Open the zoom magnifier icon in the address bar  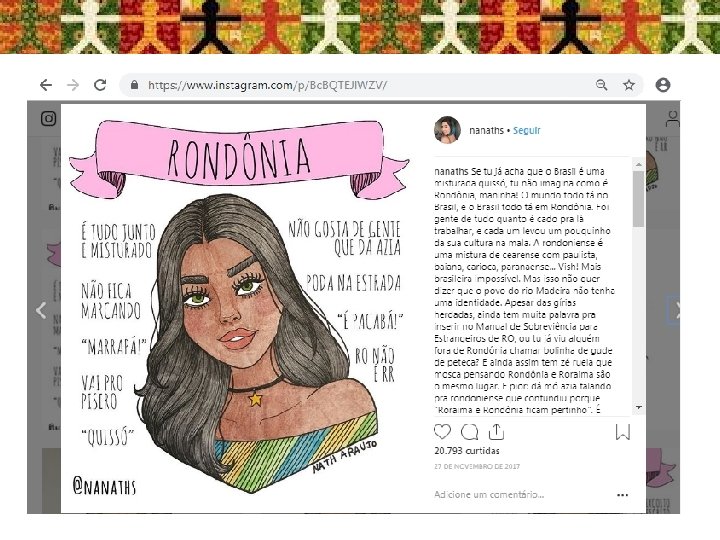602,85
